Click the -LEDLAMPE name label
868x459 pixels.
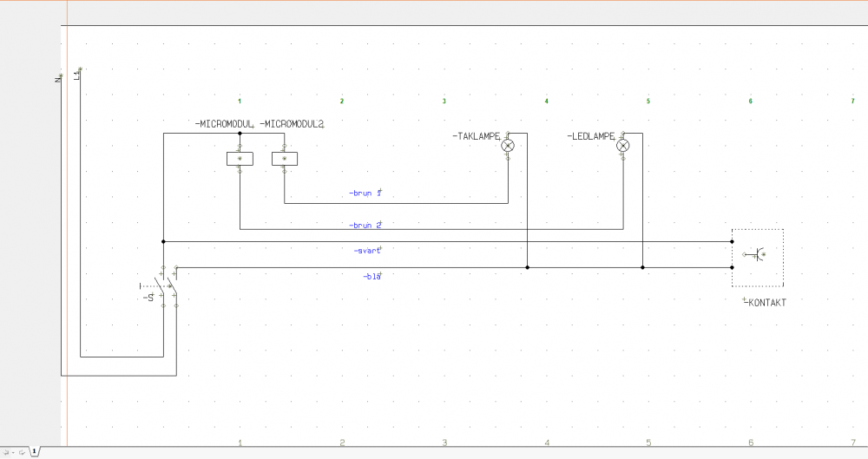coord(591,137)
